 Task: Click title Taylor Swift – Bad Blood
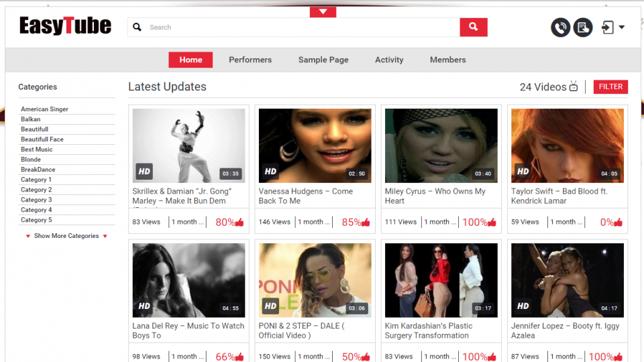click(x=559, y=196)
